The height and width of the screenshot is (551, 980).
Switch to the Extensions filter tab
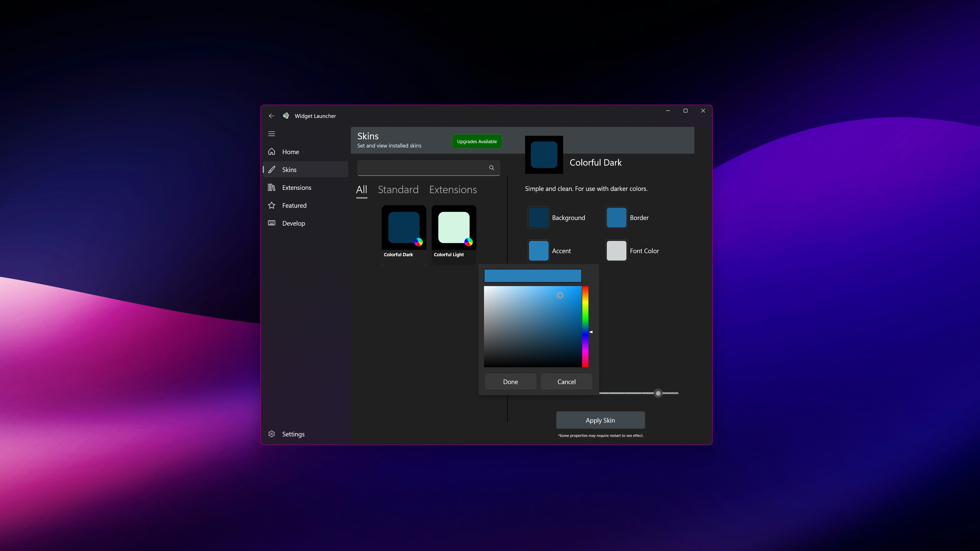point(453,189)
